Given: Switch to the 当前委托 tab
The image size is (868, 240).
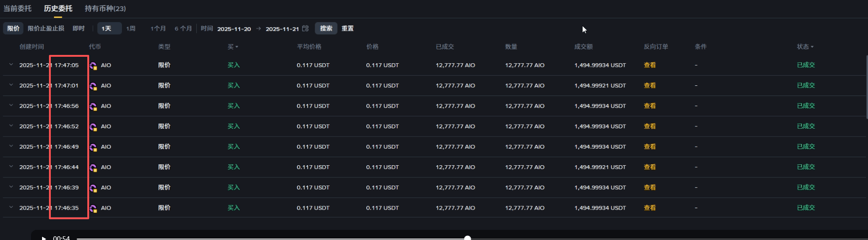Looking at the screenshot, I should 18,9.
